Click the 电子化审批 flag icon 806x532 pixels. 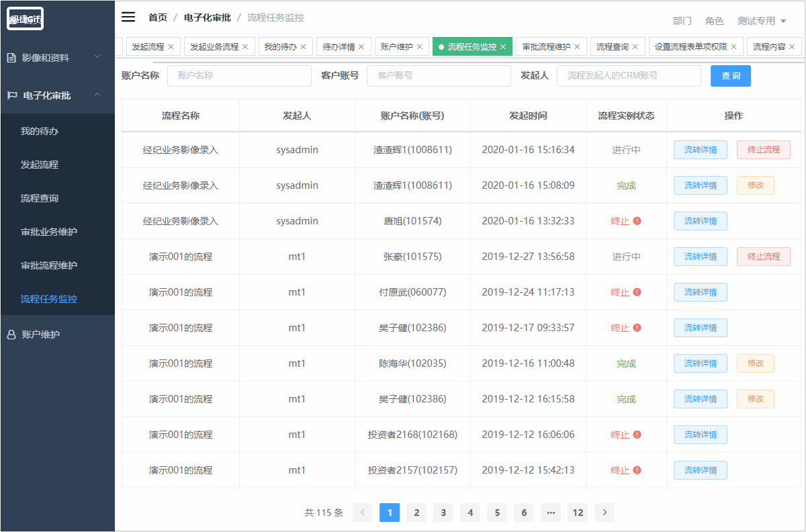[x=12, y=95]
